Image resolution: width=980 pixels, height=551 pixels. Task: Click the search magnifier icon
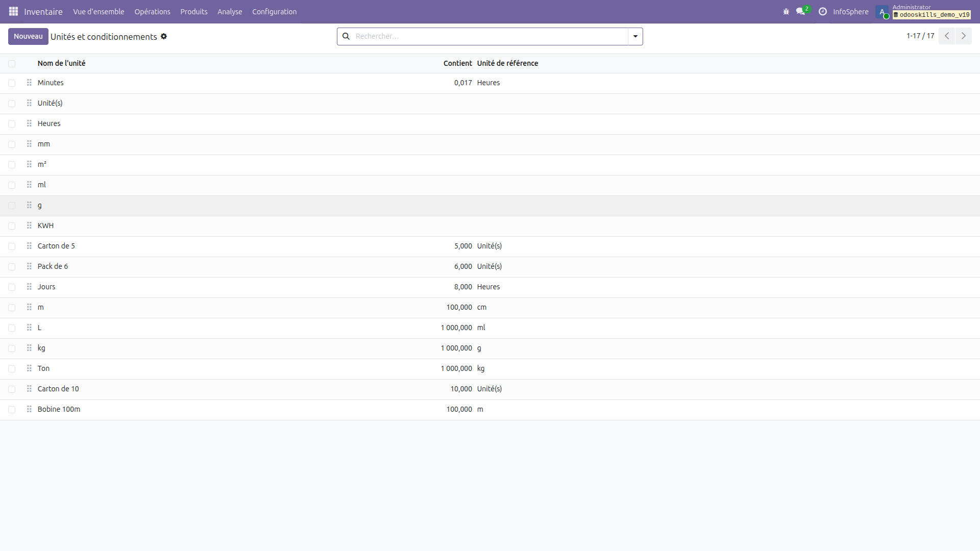pyautogui.click(x=347, y=36)
